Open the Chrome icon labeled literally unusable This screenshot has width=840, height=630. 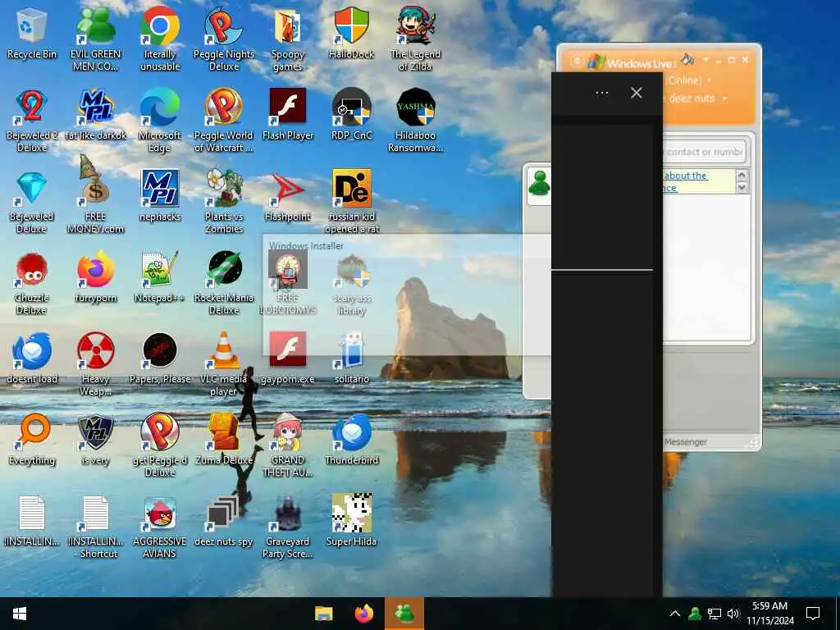pos(160,38)
